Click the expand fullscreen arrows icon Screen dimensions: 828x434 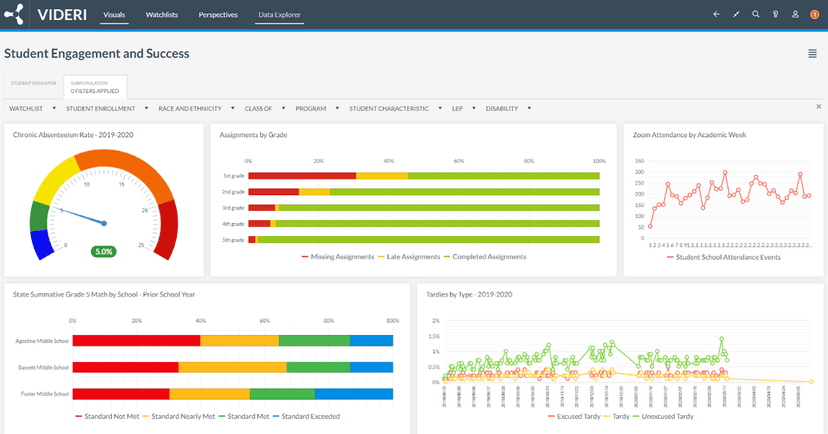[736, 15]
